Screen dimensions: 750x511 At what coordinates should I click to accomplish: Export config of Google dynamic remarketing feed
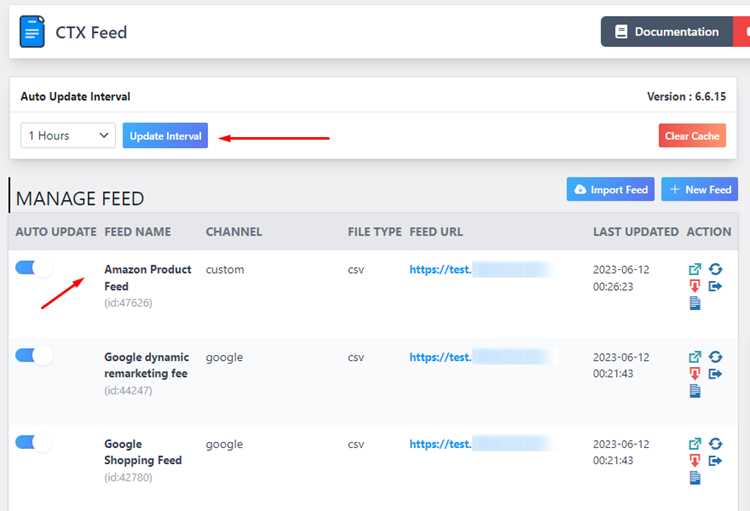click(x=715, y=374)
